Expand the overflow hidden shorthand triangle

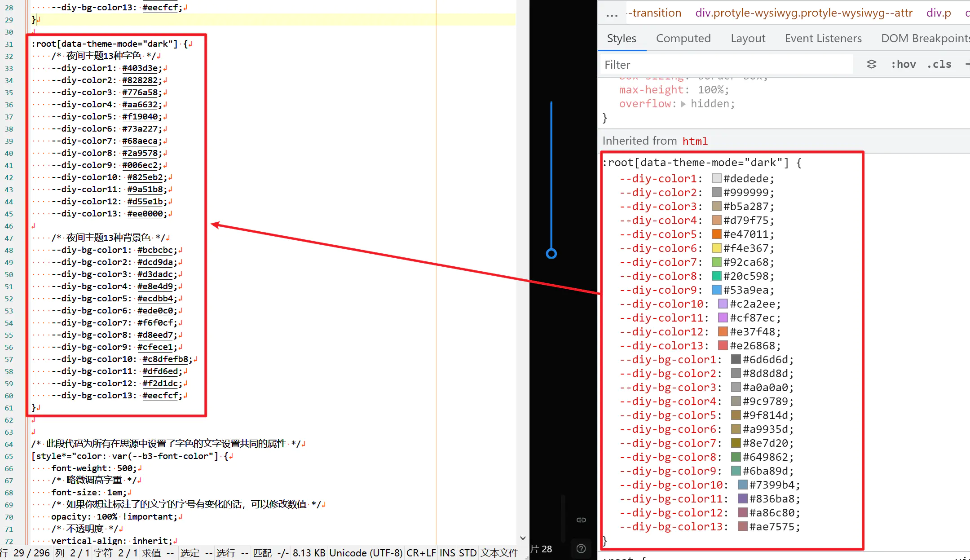click(683, 104)
